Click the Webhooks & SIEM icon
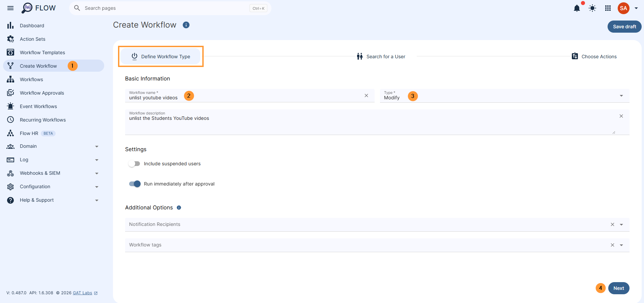Screen dimensions: 644x303 10,173
